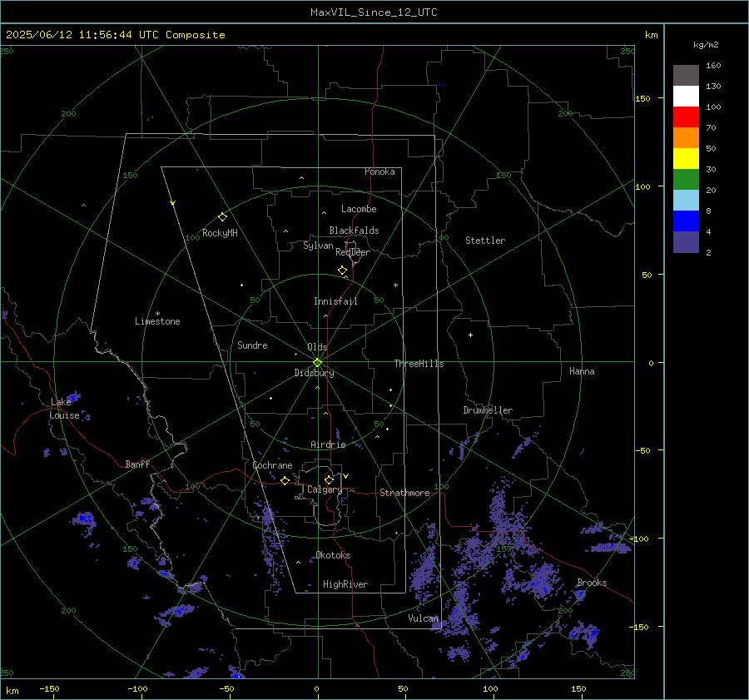Click the Banff label
749x700 pixels.
coord(137,464)
